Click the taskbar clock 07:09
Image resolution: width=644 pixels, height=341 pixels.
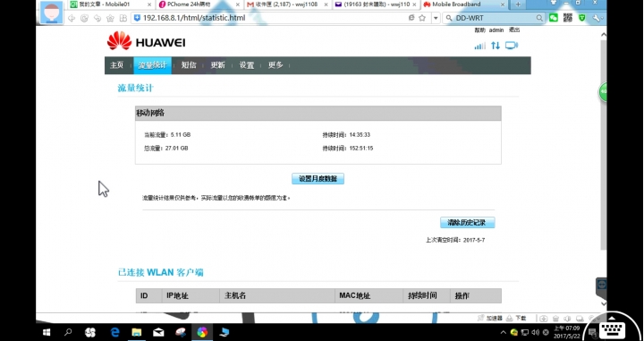[567, 332]
